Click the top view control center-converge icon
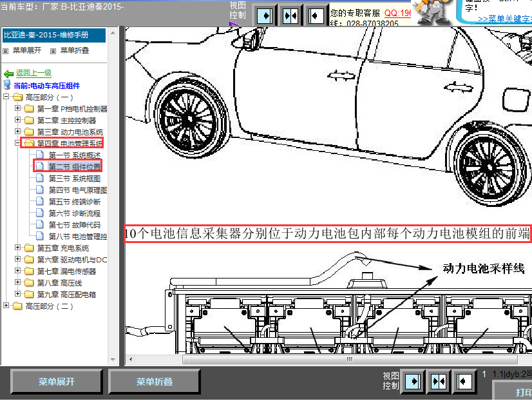This screenshot has height=401, width=532. click(x=290, y=15)
